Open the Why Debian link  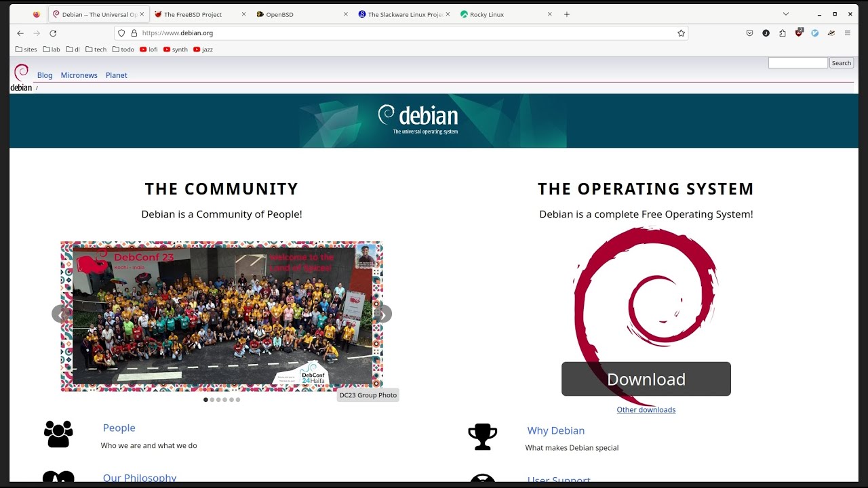coord(556,430)
